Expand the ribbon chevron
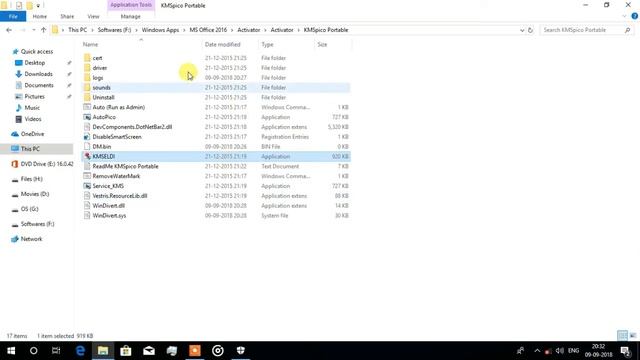Image resolution: width=640 pixels, height=360 pixels. coord(624,16)
